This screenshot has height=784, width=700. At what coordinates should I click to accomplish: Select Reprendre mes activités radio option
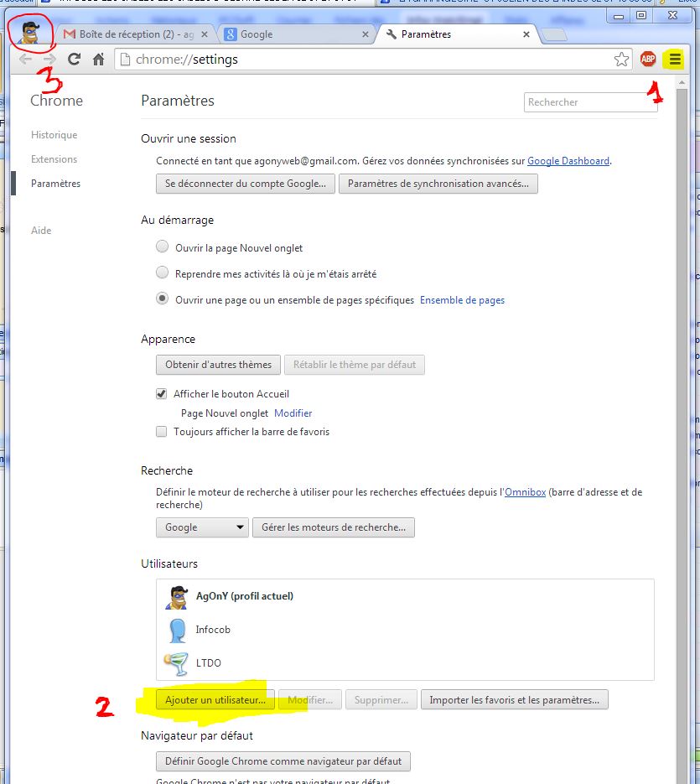(x=162, y=273)
